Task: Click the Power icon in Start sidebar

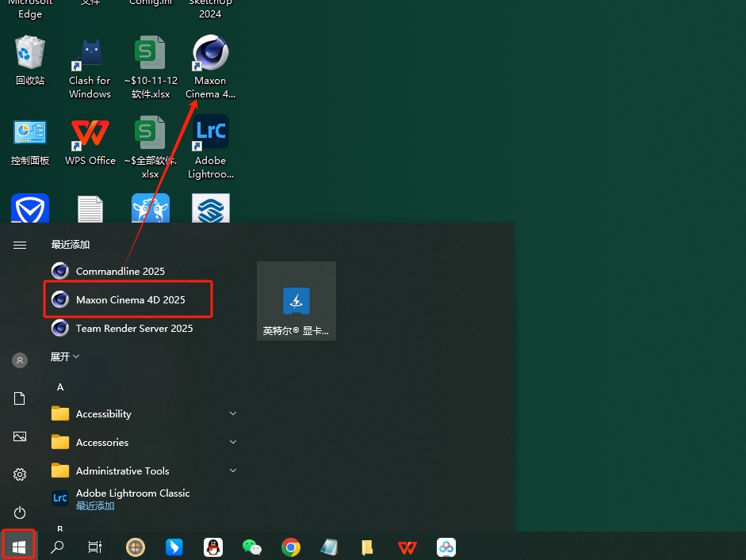Action: tap(20, 512)
